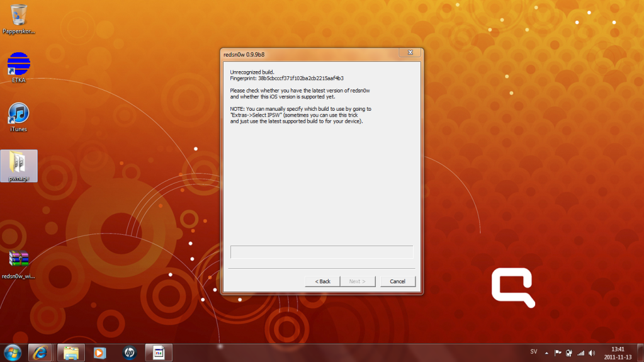Image resolution: width=644 pixels, height=362 pixels.
Task: Open Windows Explorer from taskbar
Action: point(71,353)
